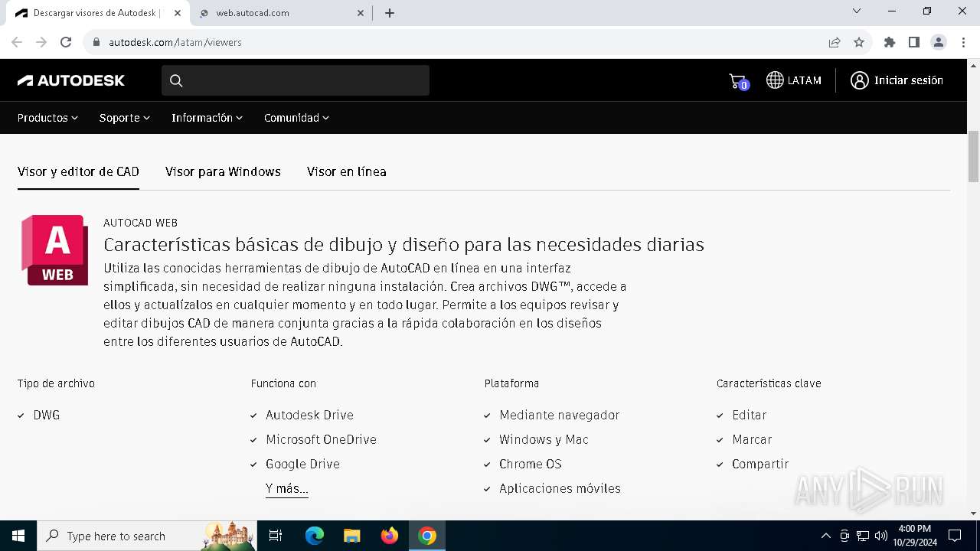Click the globe LATAM region icon
Screen dimensions: 980x551
click(x=775, y=80)
